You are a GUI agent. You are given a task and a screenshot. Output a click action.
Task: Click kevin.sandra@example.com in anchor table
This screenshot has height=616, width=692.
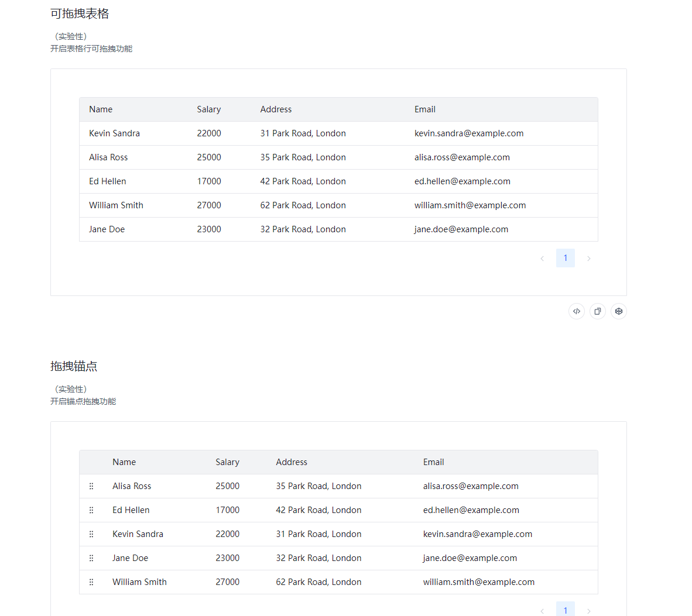pyautogui.click(x=478, y=534)
